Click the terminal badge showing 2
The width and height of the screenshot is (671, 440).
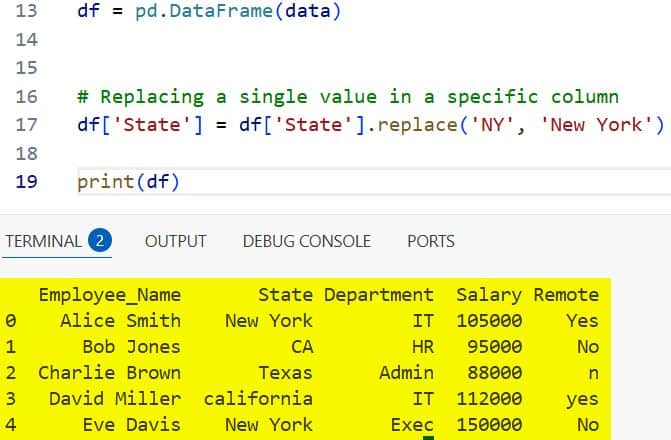(100, 241)
